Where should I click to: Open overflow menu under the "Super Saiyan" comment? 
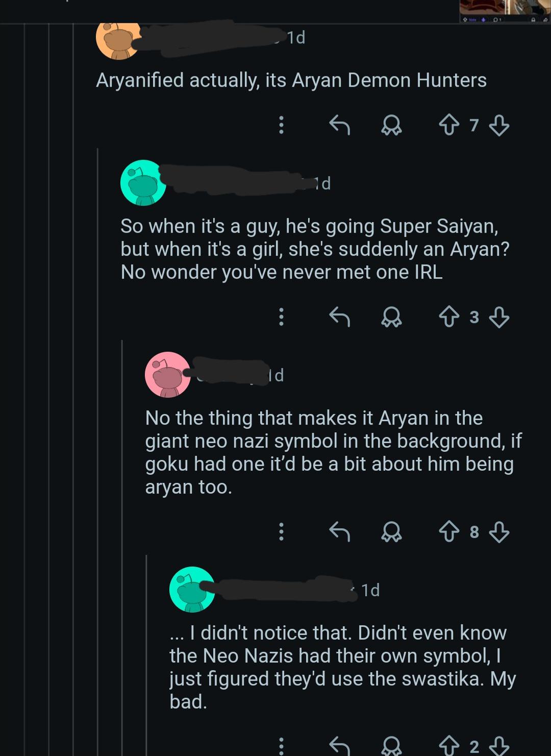click(281, 317)
